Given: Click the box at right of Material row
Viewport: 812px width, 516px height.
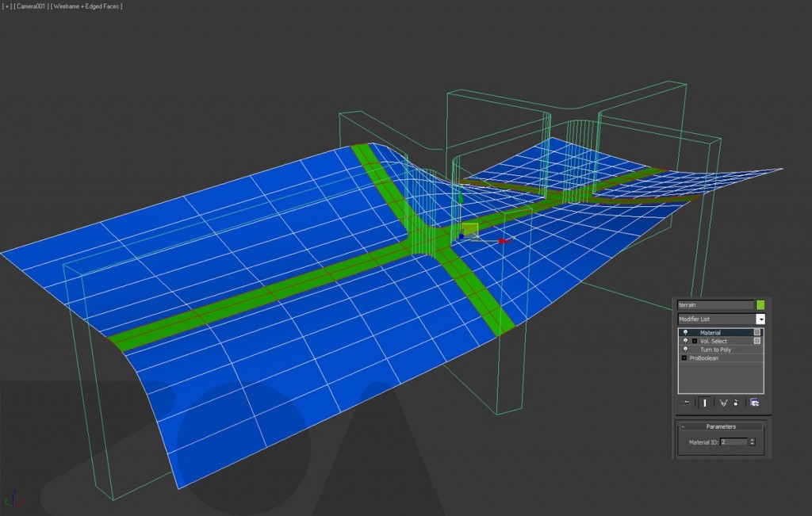Looking at the screenshot, I should click(757, 332).
